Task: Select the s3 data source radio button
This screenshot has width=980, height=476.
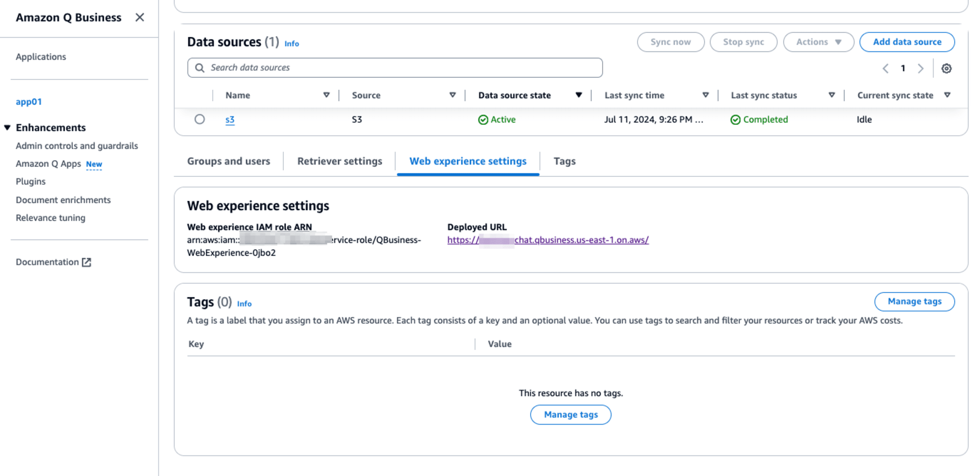Action: point(199,119)
